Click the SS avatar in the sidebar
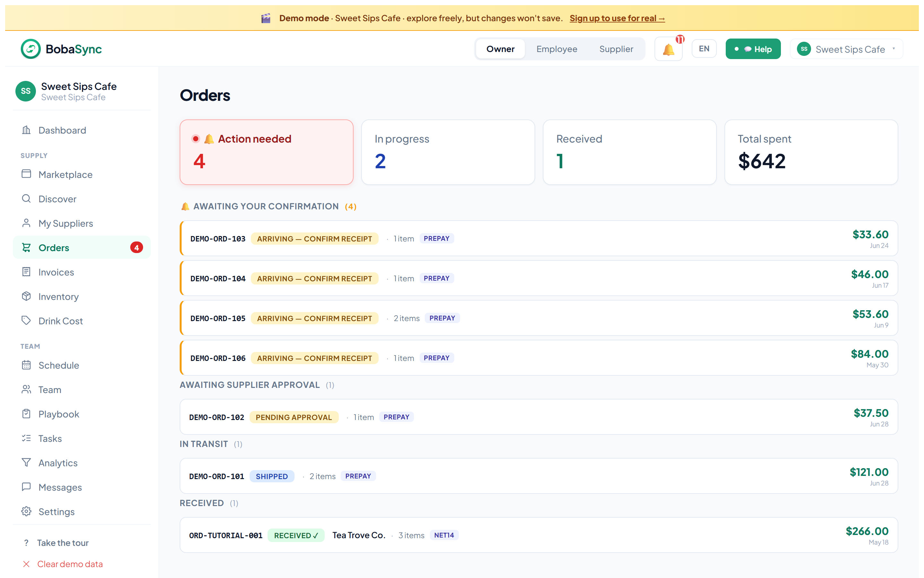 [x=26, y=91]
